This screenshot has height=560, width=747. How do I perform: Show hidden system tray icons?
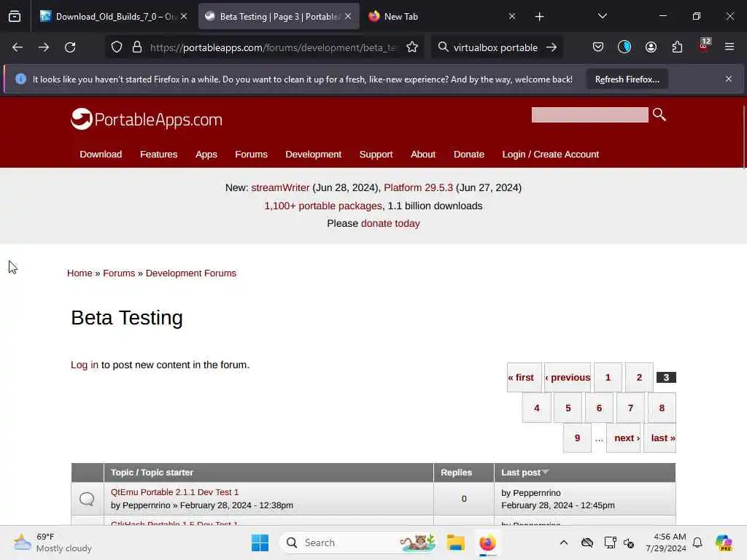pyautogui.click(x=564, y=542)
